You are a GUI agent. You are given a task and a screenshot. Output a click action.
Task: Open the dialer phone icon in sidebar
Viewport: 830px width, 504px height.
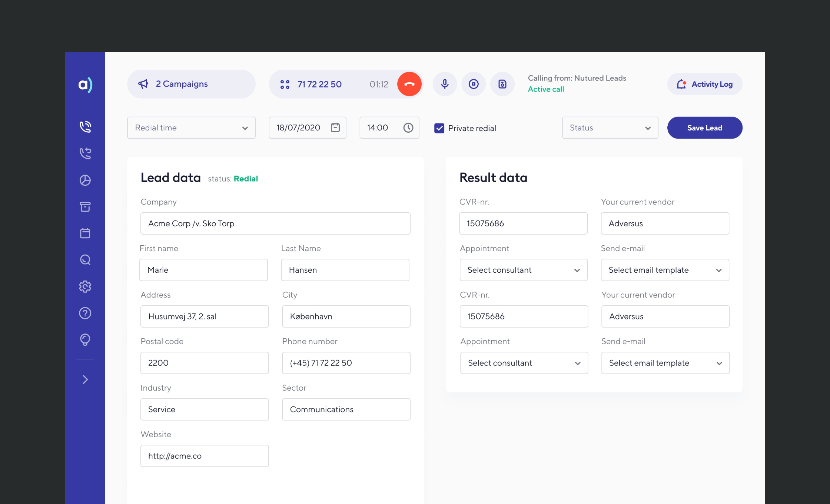[x=85, y=127]
